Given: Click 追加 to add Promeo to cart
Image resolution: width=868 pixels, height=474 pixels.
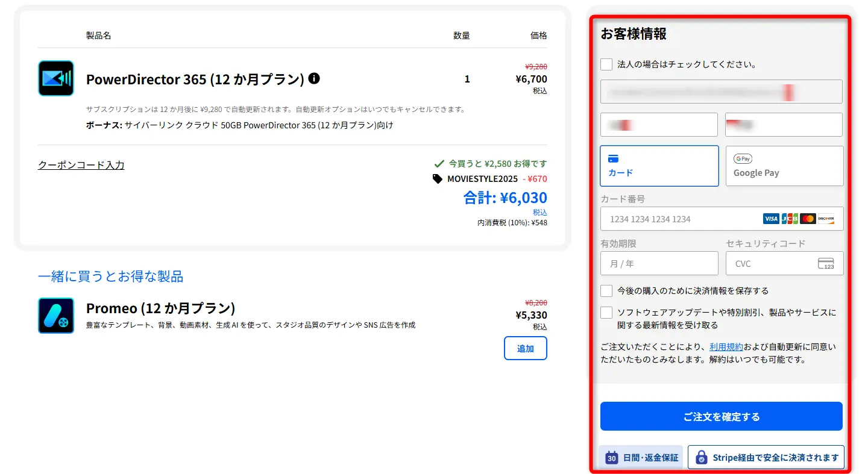Looking at the screenshot, I should tap(525, 348).
